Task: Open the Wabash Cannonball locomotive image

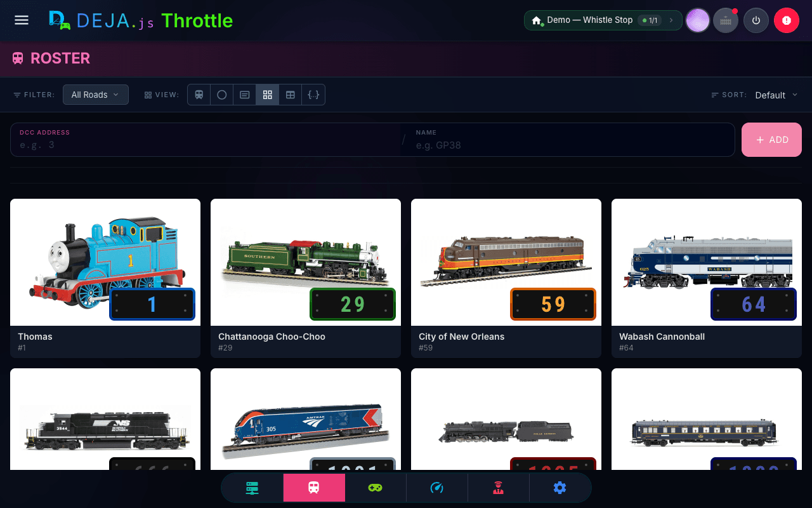Action: click(707, 262)
